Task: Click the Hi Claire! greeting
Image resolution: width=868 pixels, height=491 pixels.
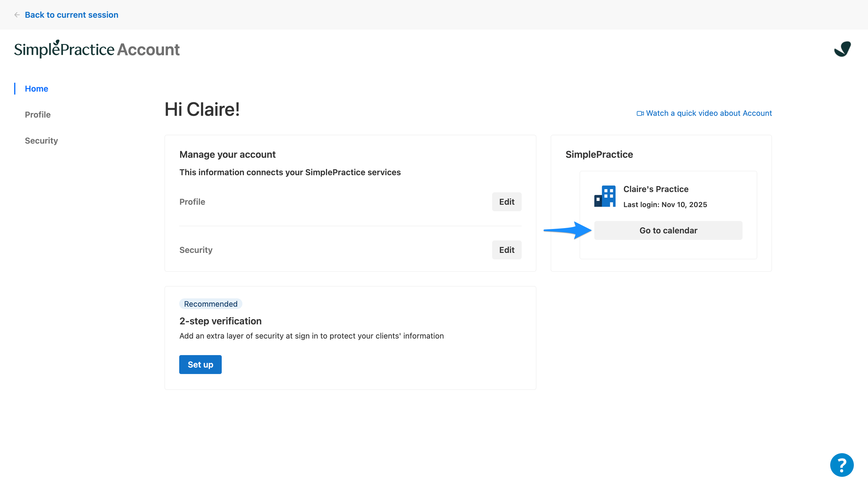Action: point(202,109)
